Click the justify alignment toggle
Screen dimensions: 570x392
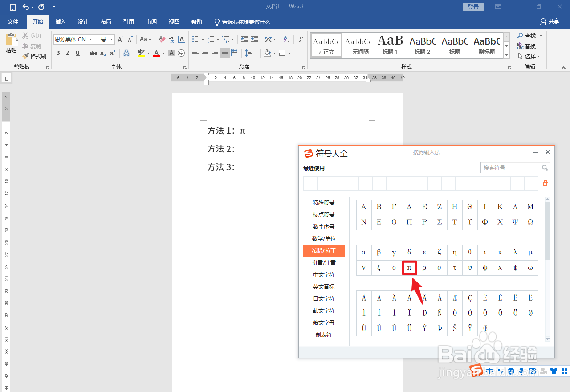tap(224, 53)
